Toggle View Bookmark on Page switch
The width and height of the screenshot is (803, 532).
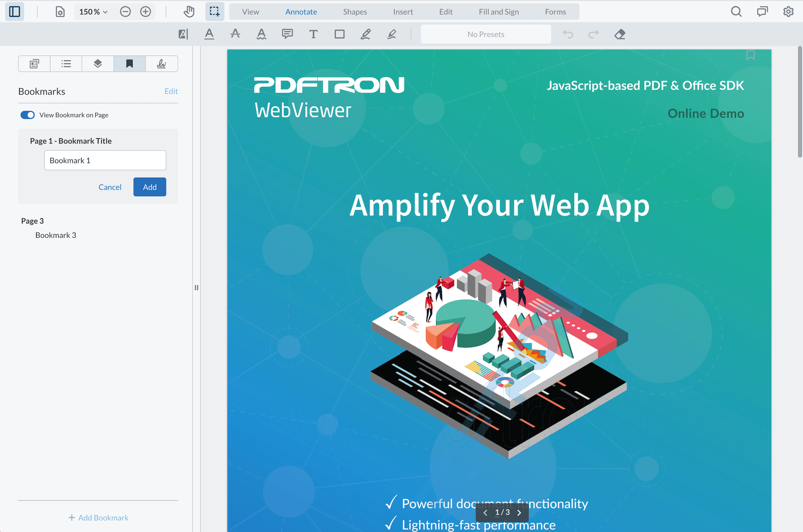28,115
